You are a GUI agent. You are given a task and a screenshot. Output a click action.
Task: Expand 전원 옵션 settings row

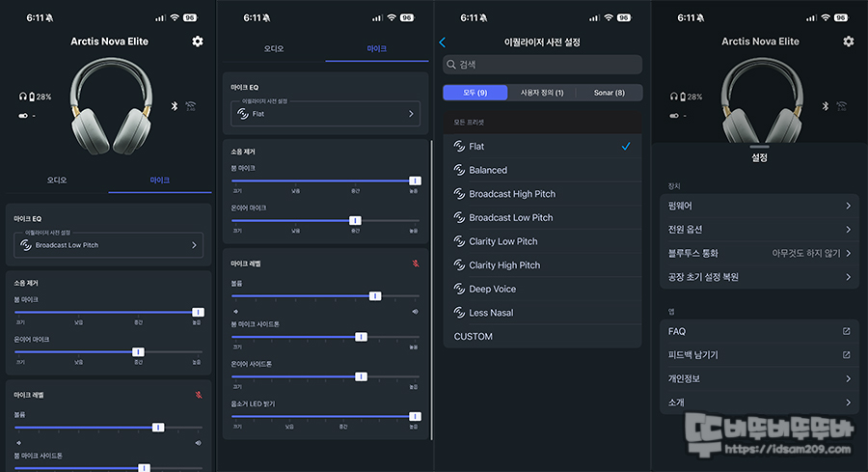759,230
